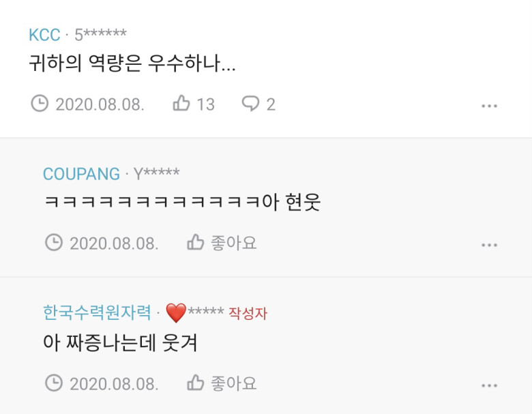Viewport: 532px width, 414px height.
Task: Open the 한국수력원자력 company link
Action: (x=97, y=312)
